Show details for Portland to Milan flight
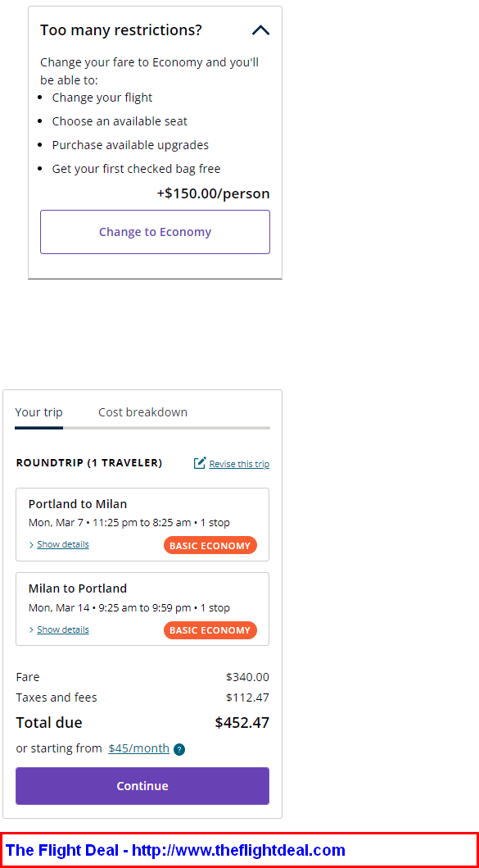Image resolution: width=479 pixels, height=868 pixels. click(x=62, y=545)
